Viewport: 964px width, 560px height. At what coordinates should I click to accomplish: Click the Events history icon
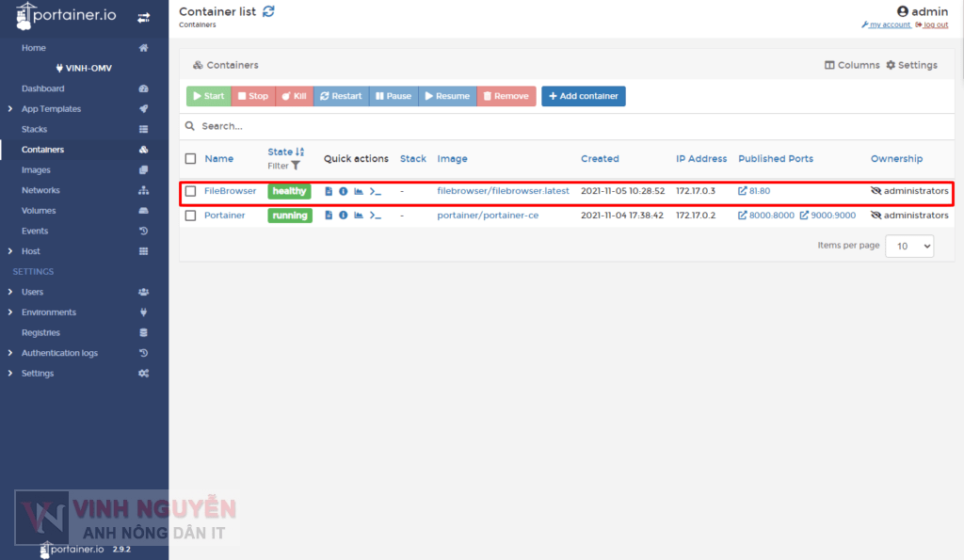(x=143, y=231)
